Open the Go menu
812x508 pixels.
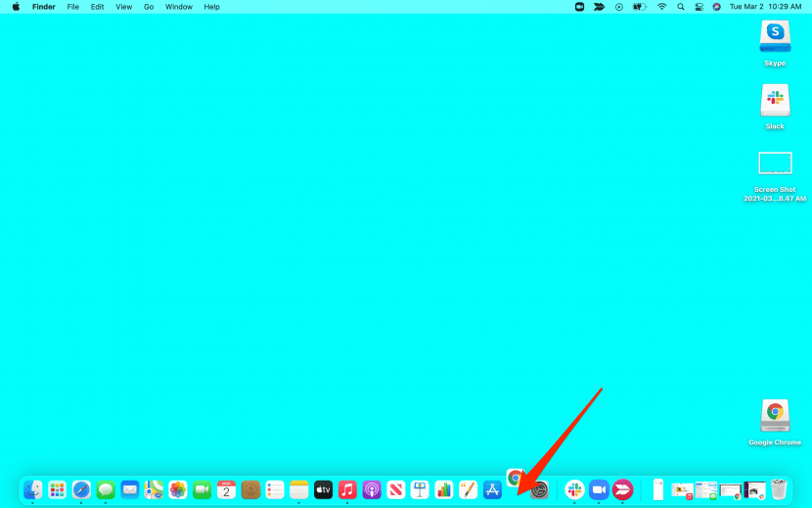[149, 7]
